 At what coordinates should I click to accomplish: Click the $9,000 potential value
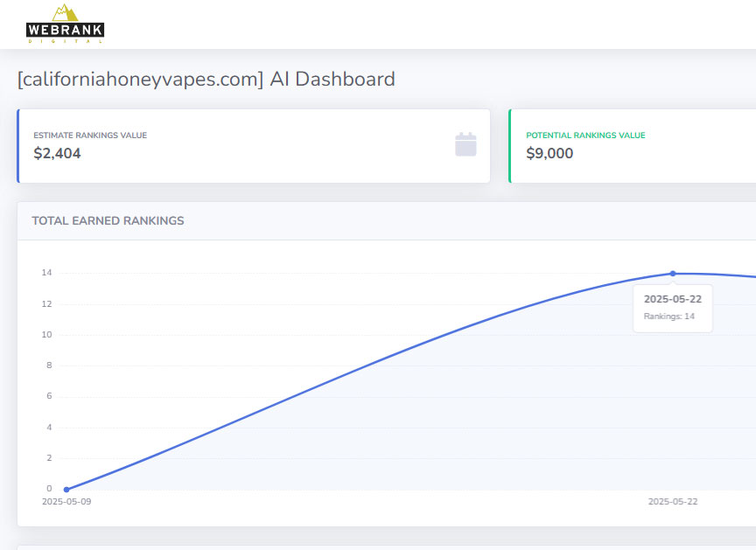pos(549,154)
